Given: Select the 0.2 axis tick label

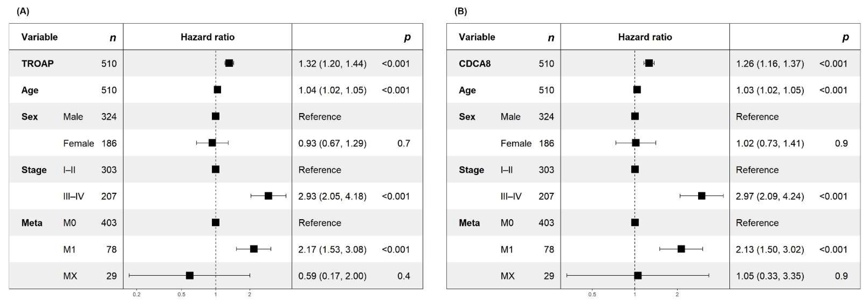Looking at the screenshot, I should [136, 295].
